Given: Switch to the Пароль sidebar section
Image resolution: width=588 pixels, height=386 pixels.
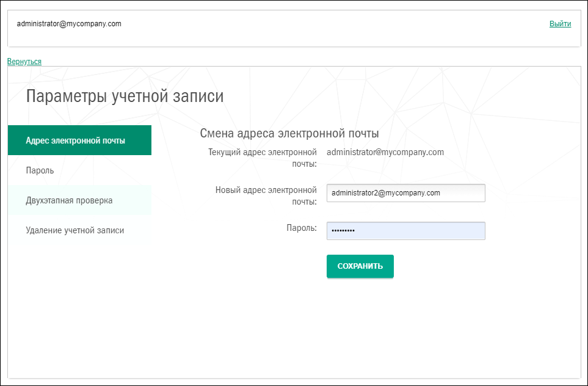Looking at the screenshot, I should coord(40,170).
